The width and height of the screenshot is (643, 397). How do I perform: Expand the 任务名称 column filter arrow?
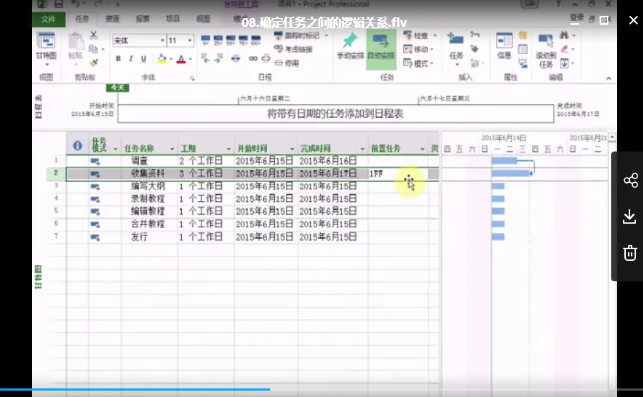tap(172, 148)
